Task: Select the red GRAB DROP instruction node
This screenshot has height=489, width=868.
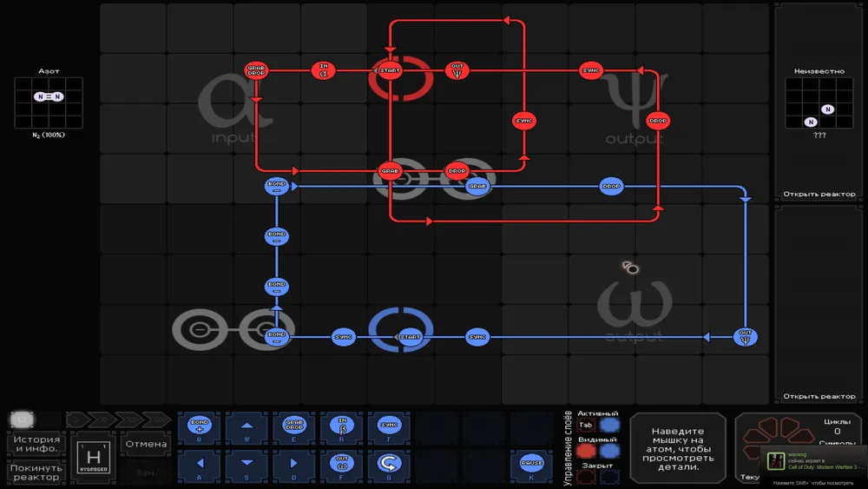Action: point(256,70)
